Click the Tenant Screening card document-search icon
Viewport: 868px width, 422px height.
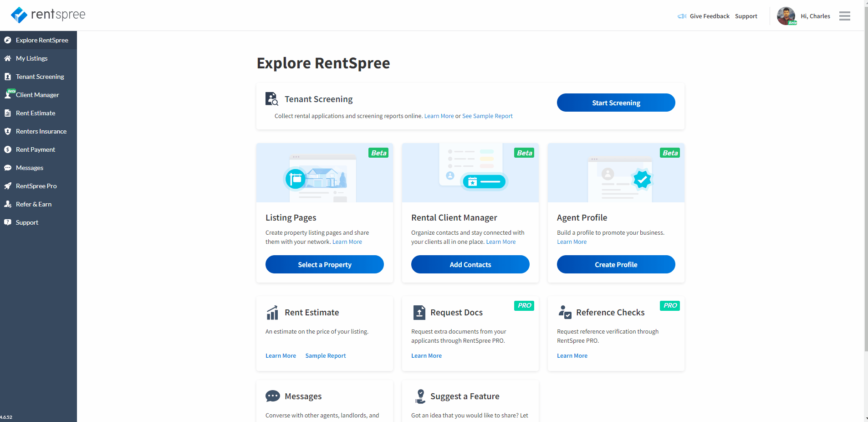tap(272, 99)
